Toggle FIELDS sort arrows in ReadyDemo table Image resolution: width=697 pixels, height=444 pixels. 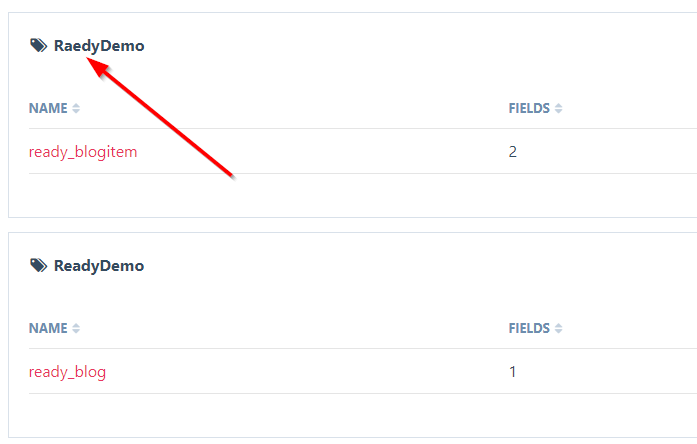[x=558, y=328]
